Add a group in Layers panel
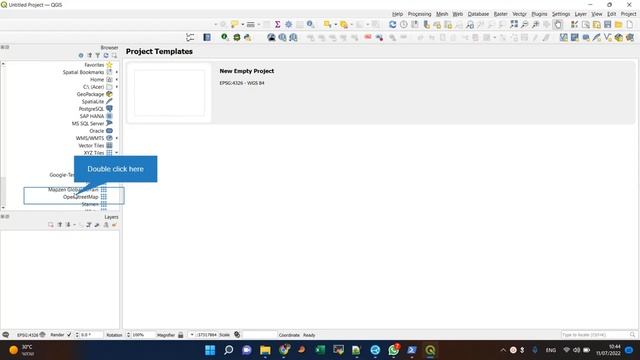Screen dimensions: 640x360 (x=106, y=225)
